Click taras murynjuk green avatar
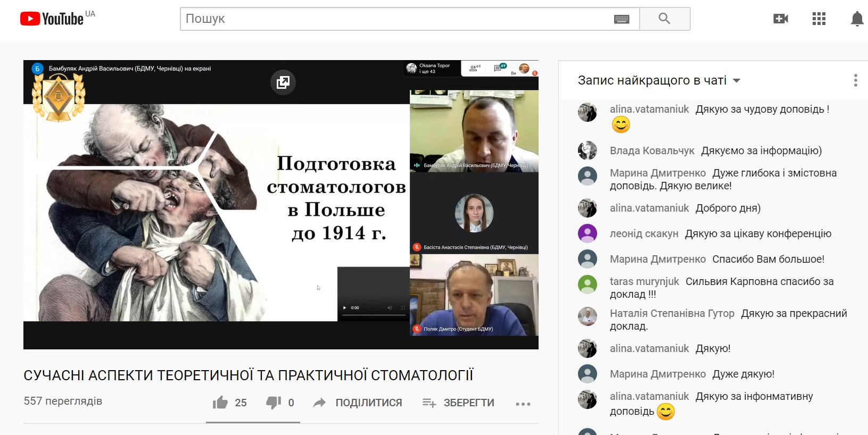868x435 pixels. 588,285
